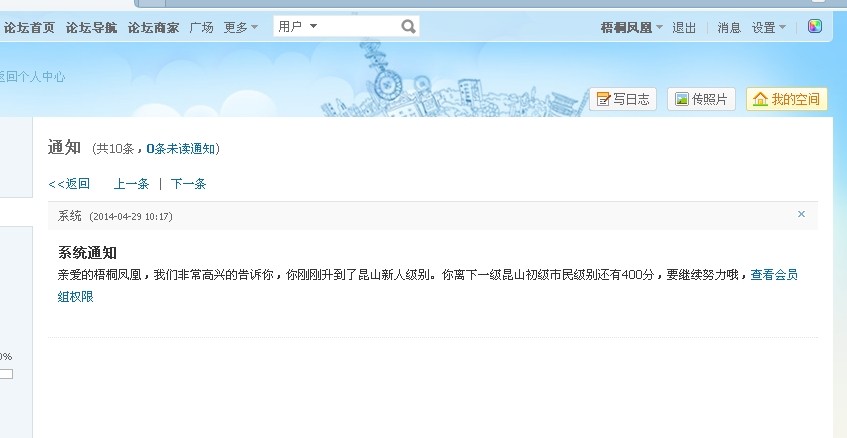Click the 写日志 pencil icon button
Viewport: 847px width, 438px height.
pyautogui.click(x=623, y=99)
